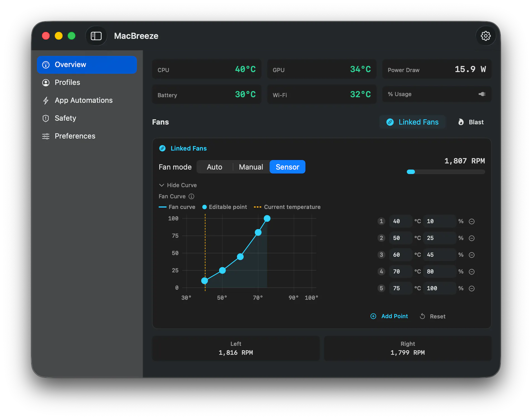This screenshot has width=532, height=419.
Task: Set fan mode to Sensor
Action: click(x=288, y=167)
